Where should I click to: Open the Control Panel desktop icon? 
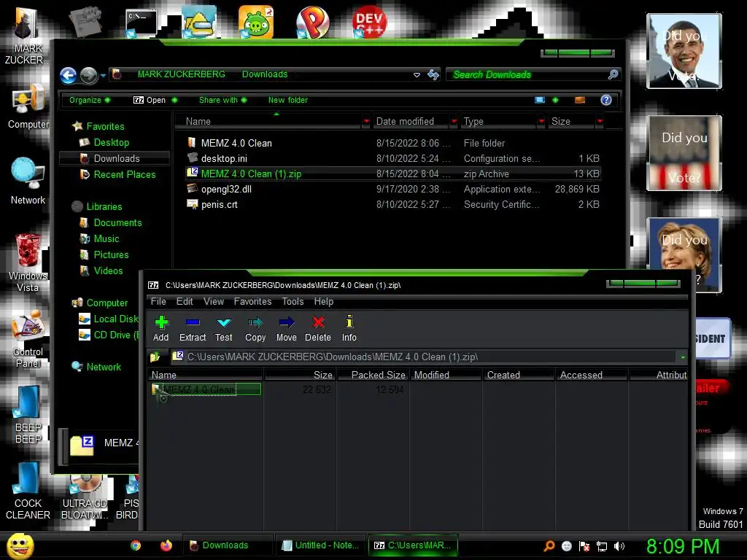click(x=28, y=338)
